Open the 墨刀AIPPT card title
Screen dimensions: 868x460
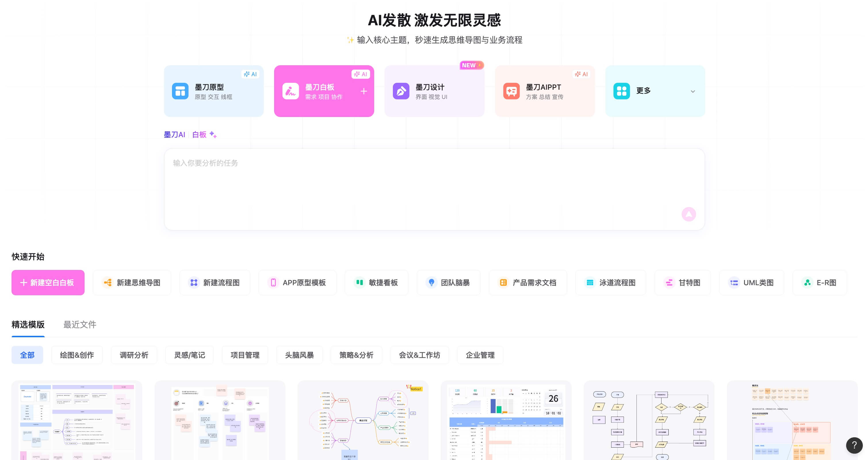(544, 87)
